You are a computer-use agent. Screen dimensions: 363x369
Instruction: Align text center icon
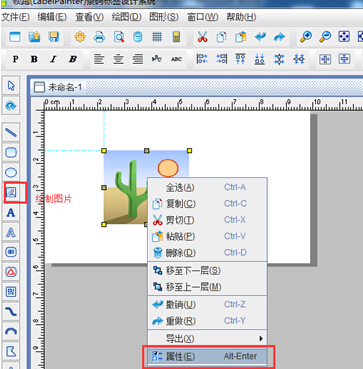click(118, 59)
